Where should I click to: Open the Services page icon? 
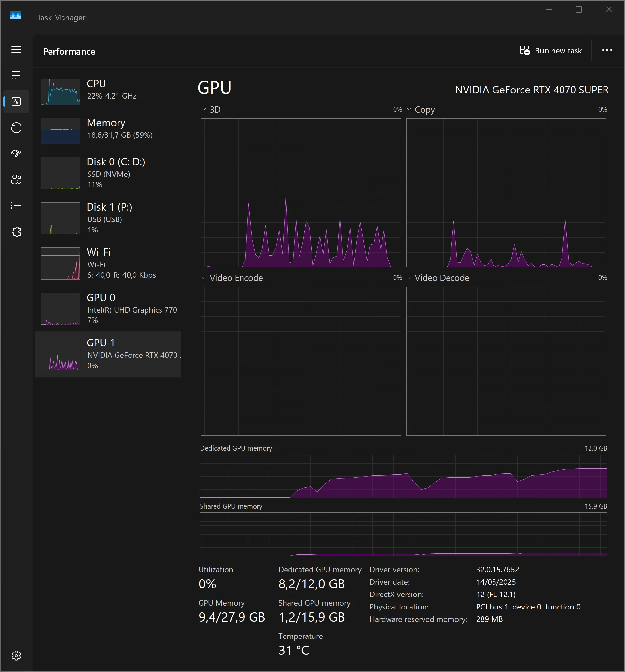click(16, 232)
